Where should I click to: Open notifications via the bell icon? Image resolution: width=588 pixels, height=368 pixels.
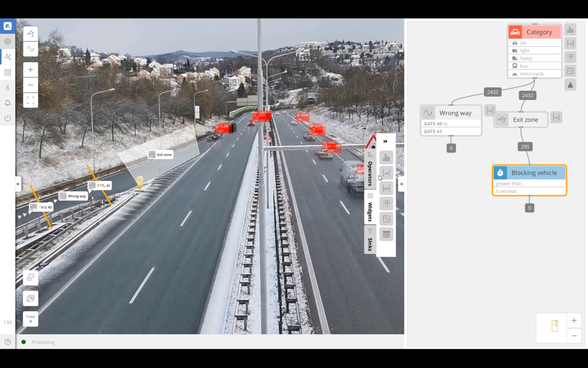pos(8,102)
